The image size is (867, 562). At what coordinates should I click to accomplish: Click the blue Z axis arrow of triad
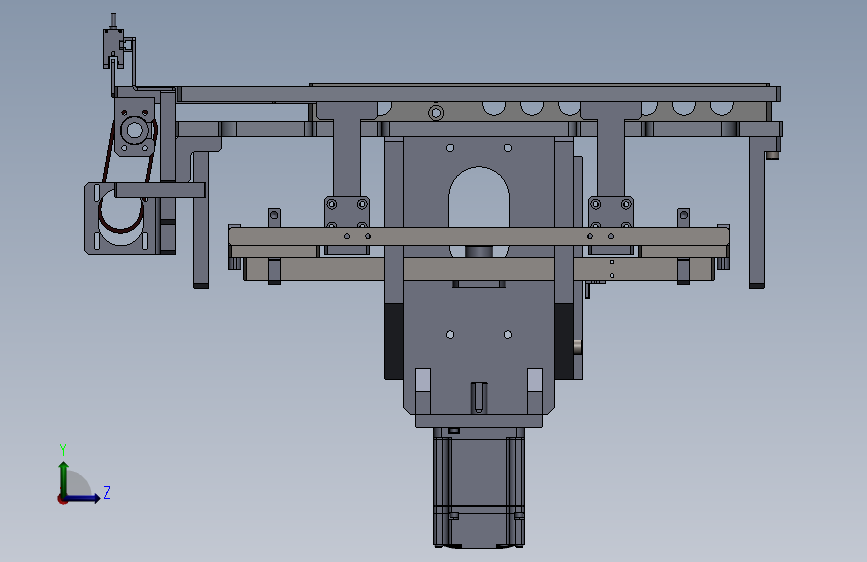(x=84, y=498)
